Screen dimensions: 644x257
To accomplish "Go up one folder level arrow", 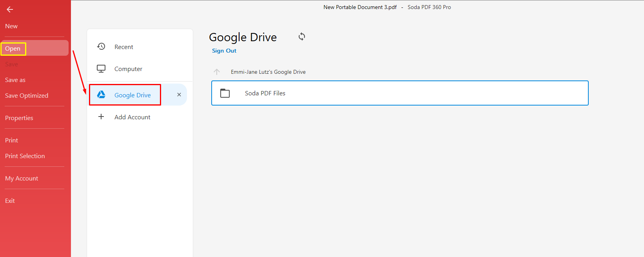I will tap(217, 72).
